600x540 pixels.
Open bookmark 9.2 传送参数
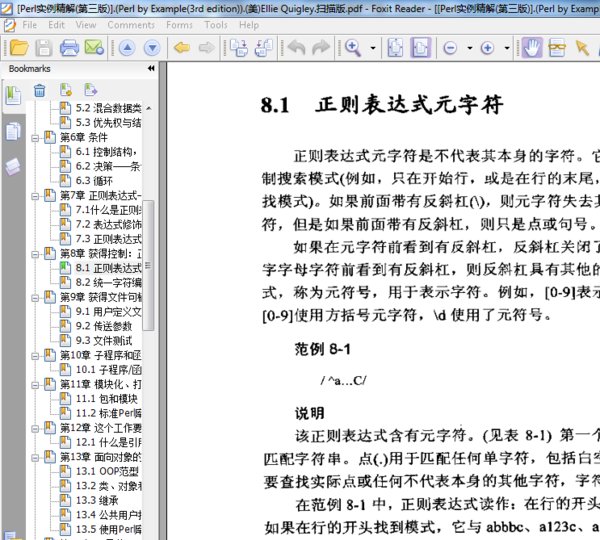point(104,326)
